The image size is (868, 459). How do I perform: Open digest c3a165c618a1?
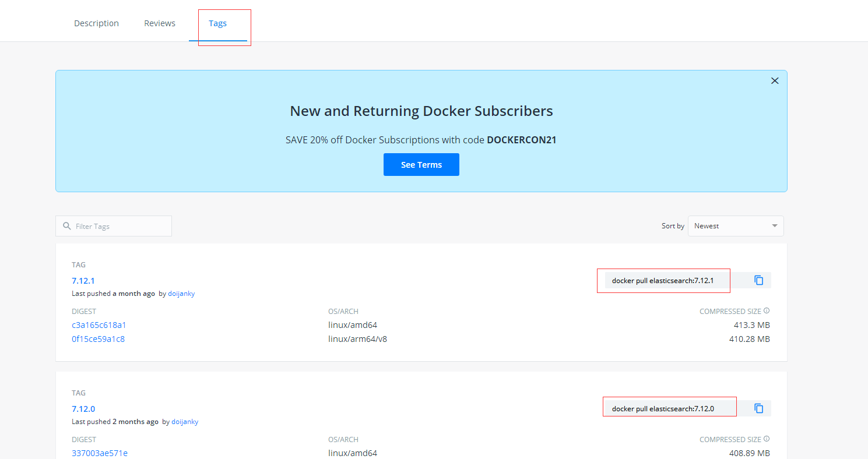click(99, 325)
